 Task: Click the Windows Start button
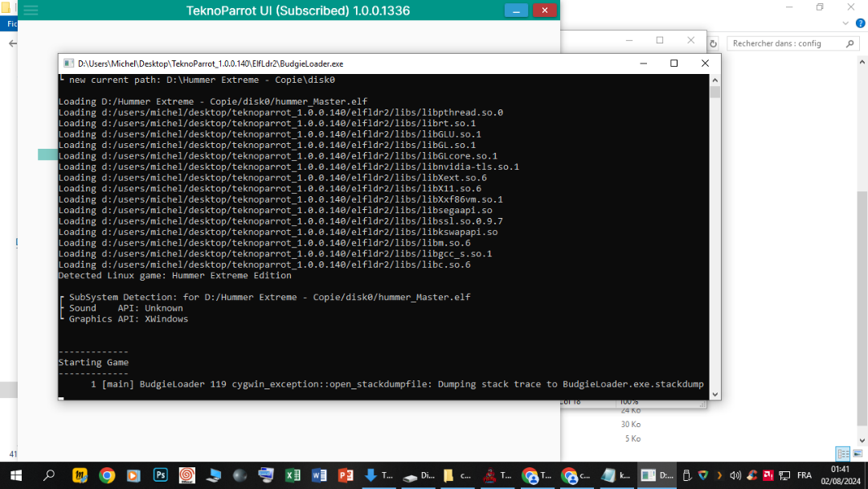(15, 475)
